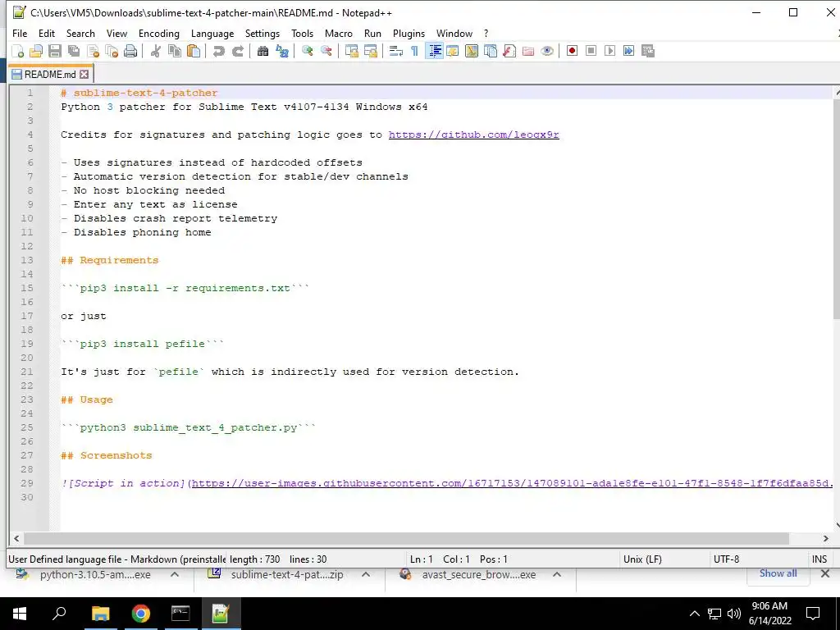Paste clipboard with the Paste toolbar icon

click(x=194, y=51)
